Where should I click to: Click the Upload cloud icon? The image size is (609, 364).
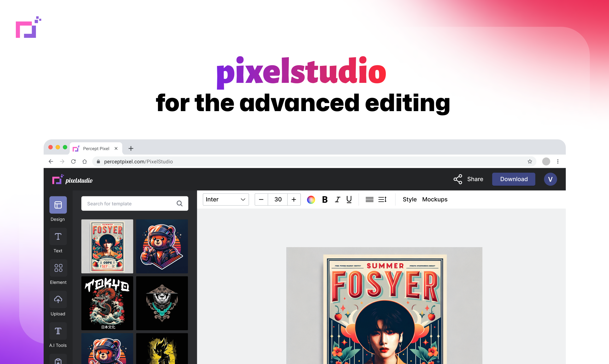58,299
